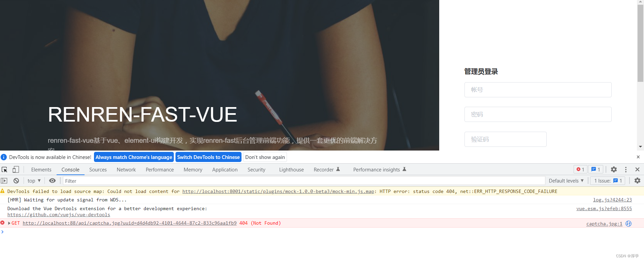Open the Recorder tab
644x261 pixels.
click(327, 170)
